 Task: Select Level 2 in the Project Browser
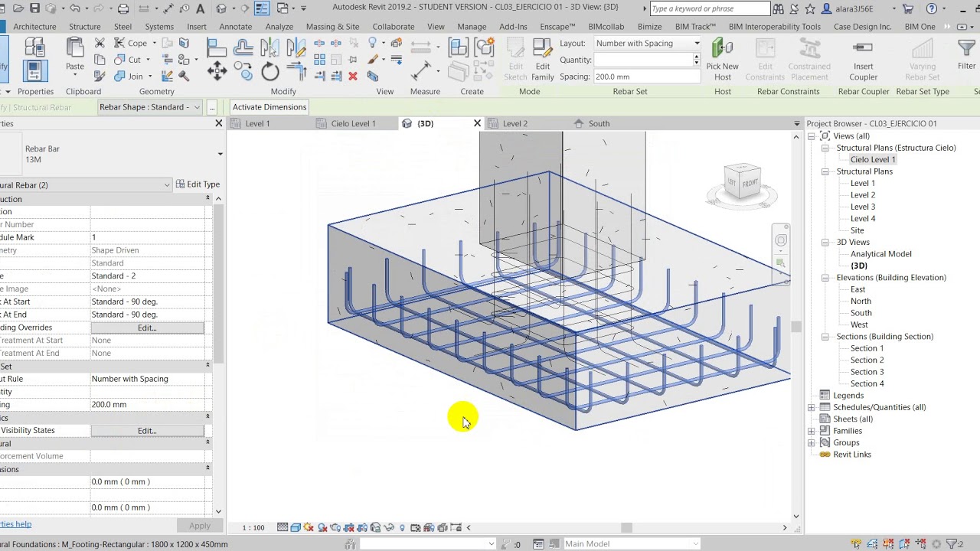point(863,195)
